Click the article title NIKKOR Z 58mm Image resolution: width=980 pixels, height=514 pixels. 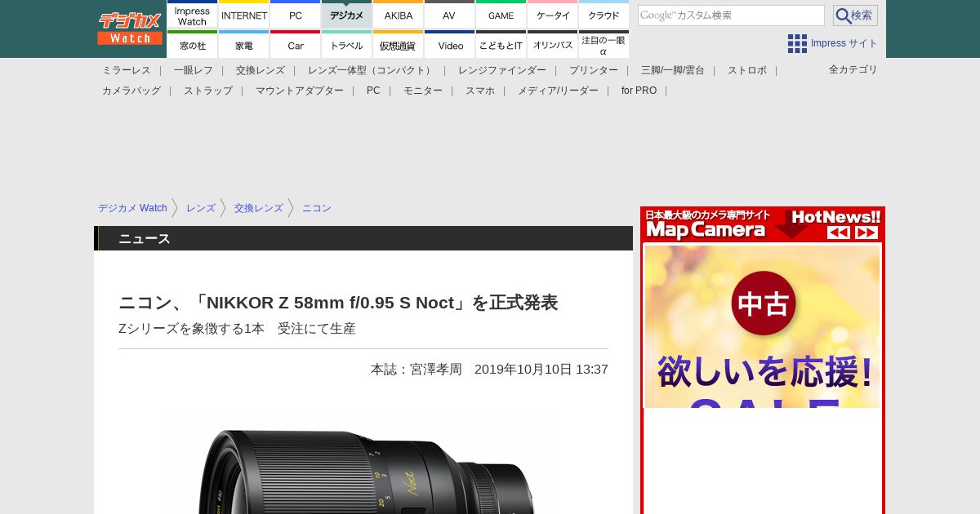tap(338, 303)
